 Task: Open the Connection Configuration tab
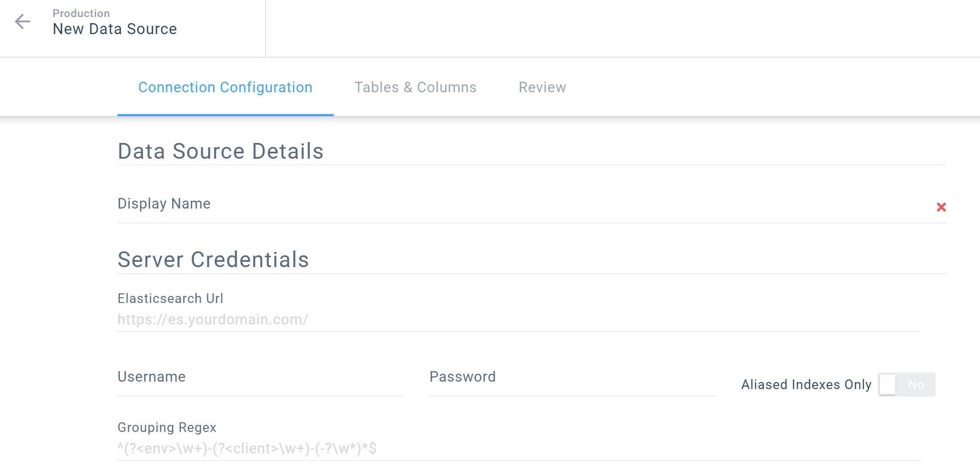coord(225,87)
